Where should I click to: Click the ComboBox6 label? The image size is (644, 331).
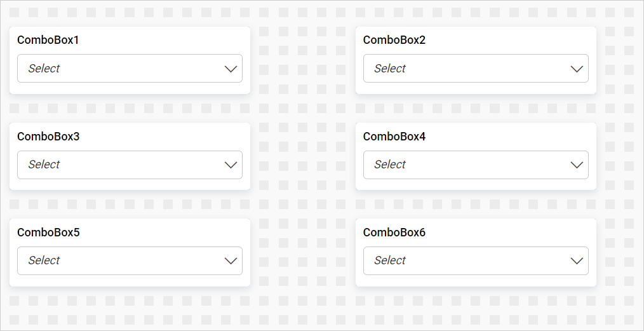[x=394, y=233]
